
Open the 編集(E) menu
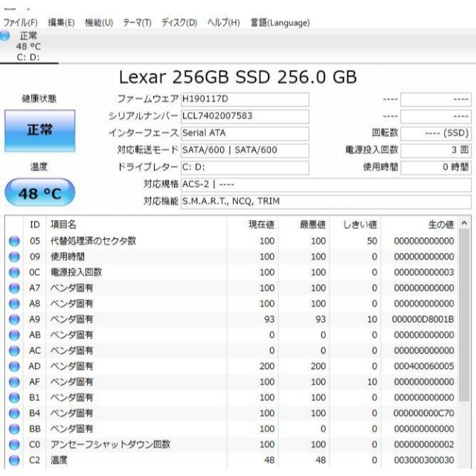coord(61,23)
